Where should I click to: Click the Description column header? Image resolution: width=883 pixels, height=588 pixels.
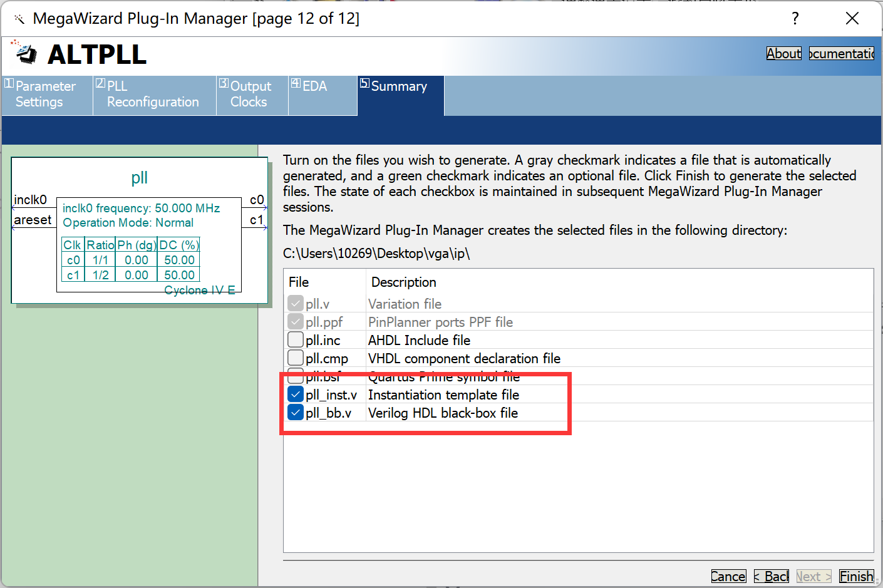tap(404, 282)
